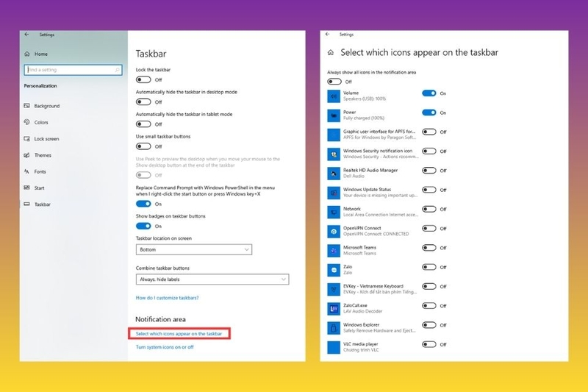Enable the Network icon toggle
This screenshot has width=588, height=392.
tap(429, 209)
